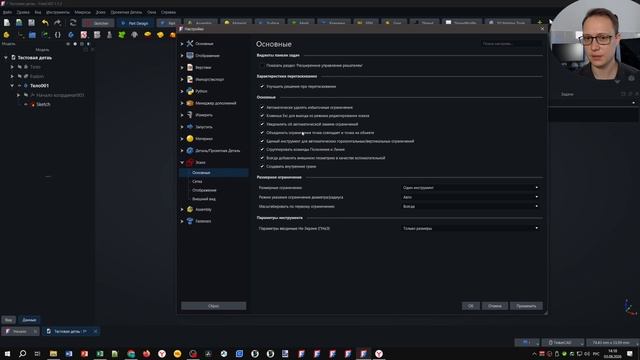Open the Инструменты menu
This screenshot has height=360, width=640.
click(58, 12)
